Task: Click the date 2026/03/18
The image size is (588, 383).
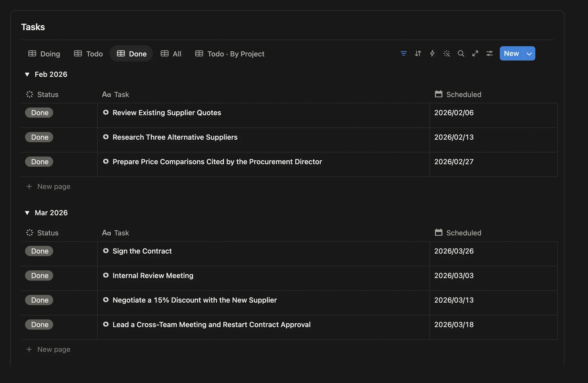Action: point(454,325)
